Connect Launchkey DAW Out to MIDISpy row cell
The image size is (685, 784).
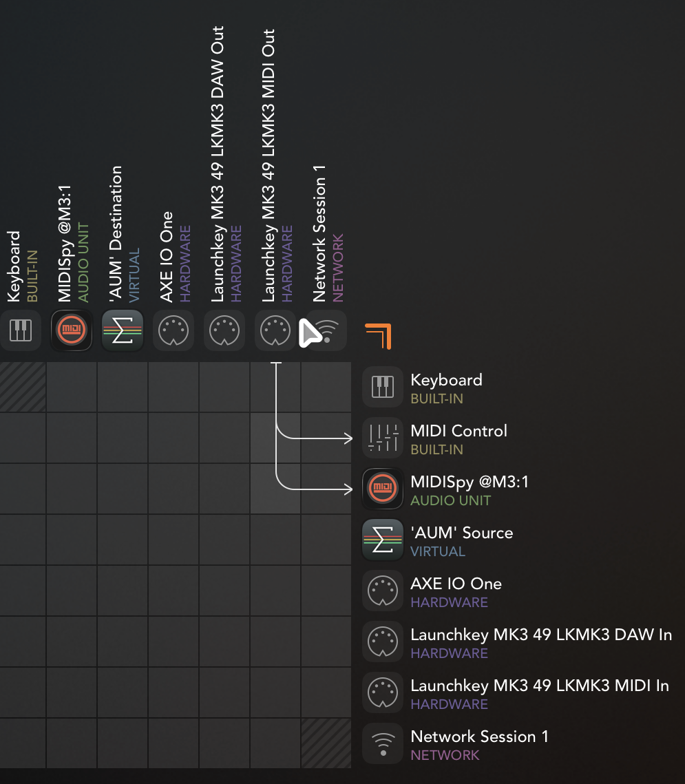224,489
